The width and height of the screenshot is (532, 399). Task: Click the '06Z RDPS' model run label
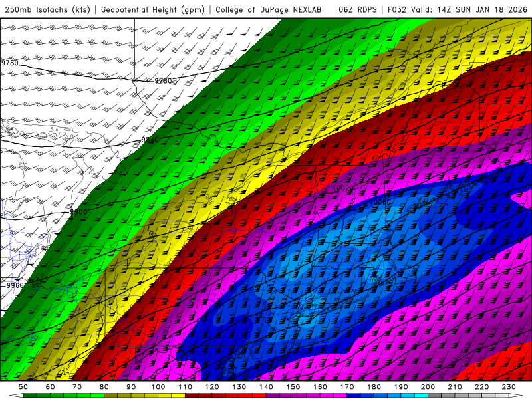[358, 10]
